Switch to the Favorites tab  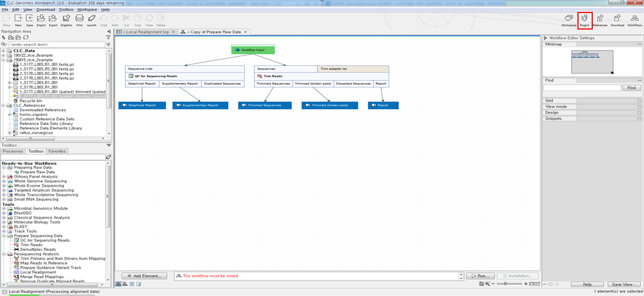coord(57,151)
